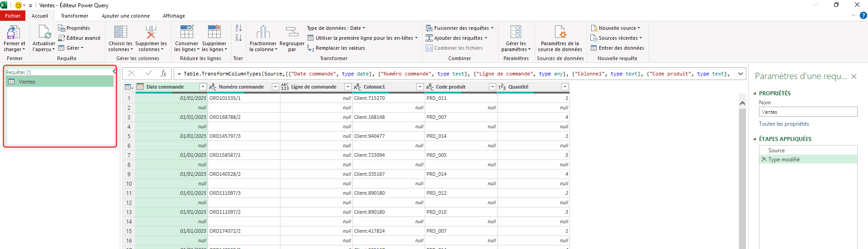Open the help question mark icon
The image size is (868, 249).
click(863, 15)
